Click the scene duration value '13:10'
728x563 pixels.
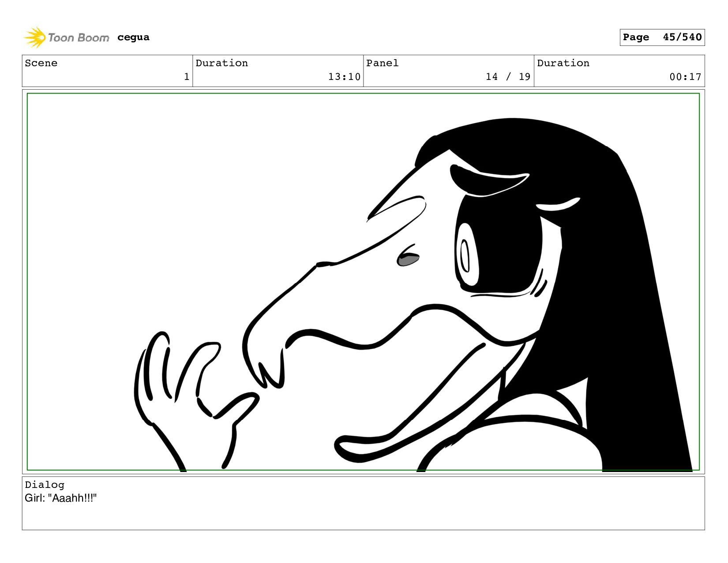[344, 77]
